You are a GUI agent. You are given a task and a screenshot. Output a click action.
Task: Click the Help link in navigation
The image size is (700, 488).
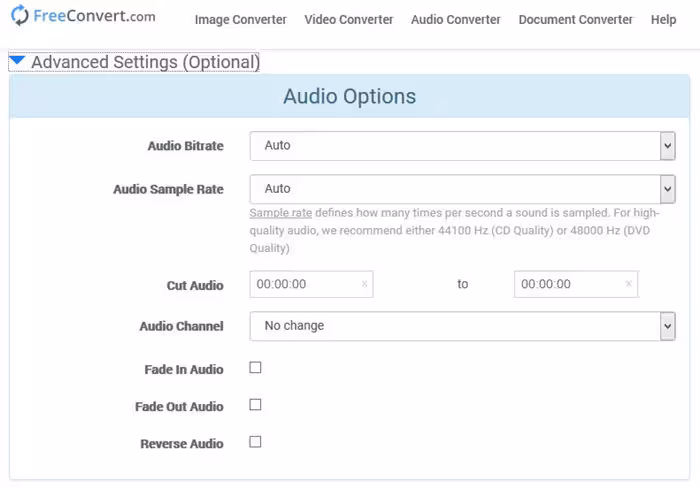[663, 20]
